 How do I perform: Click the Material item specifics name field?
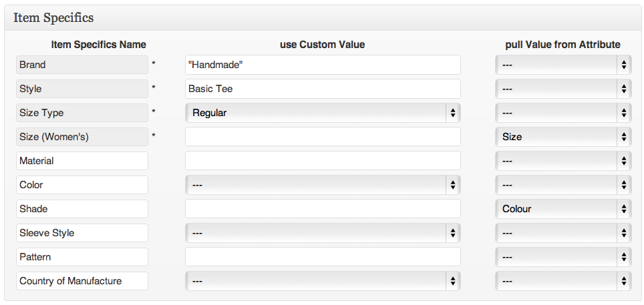pyautogui.click(x=82, y=161)
